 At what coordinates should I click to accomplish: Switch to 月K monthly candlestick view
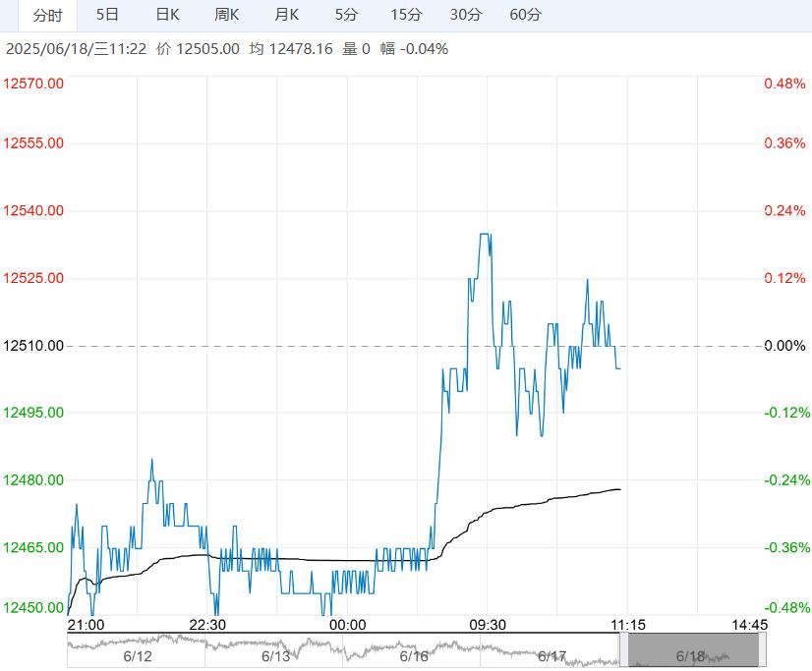tap(287, 15)
